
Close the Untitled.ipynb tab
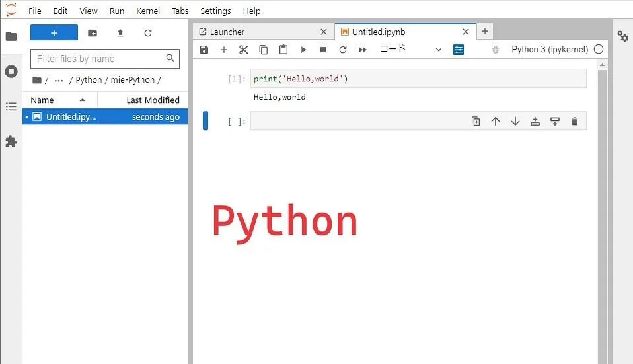pyautogui.click(x=465, y=32)
